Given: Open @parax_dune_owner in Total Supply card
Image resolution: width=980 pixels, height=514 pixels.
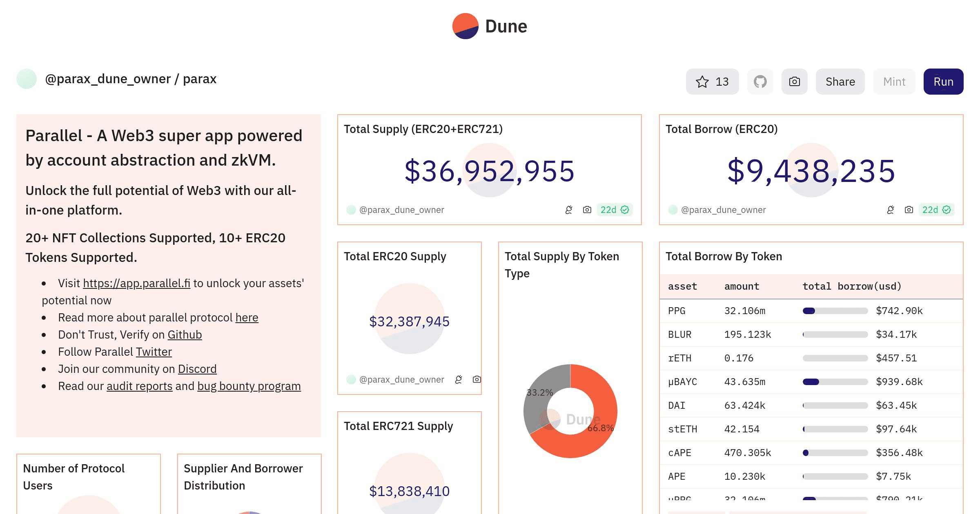Looking at the screenshot, I should pos(401,210).
